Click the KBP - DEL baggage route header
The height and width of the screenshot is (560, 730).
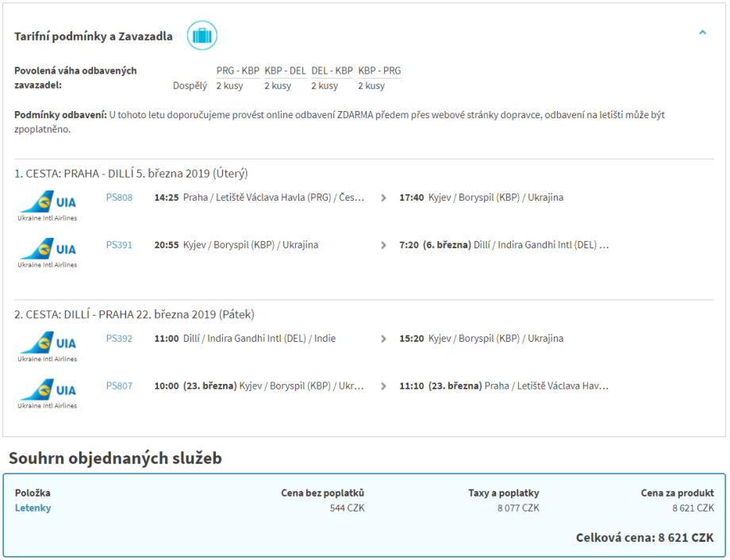click(285, 71)
